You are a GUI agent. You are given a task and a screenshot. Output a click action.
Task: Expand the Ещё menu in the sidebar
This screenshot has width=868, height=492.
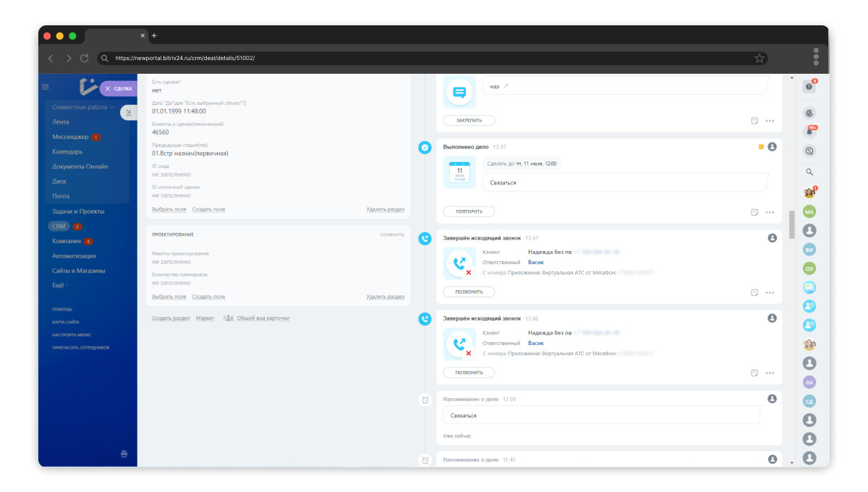(x=60, y=285)
